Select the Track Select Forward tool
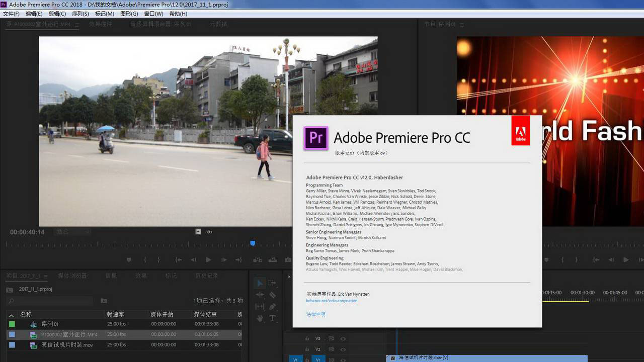 (272, 284)
